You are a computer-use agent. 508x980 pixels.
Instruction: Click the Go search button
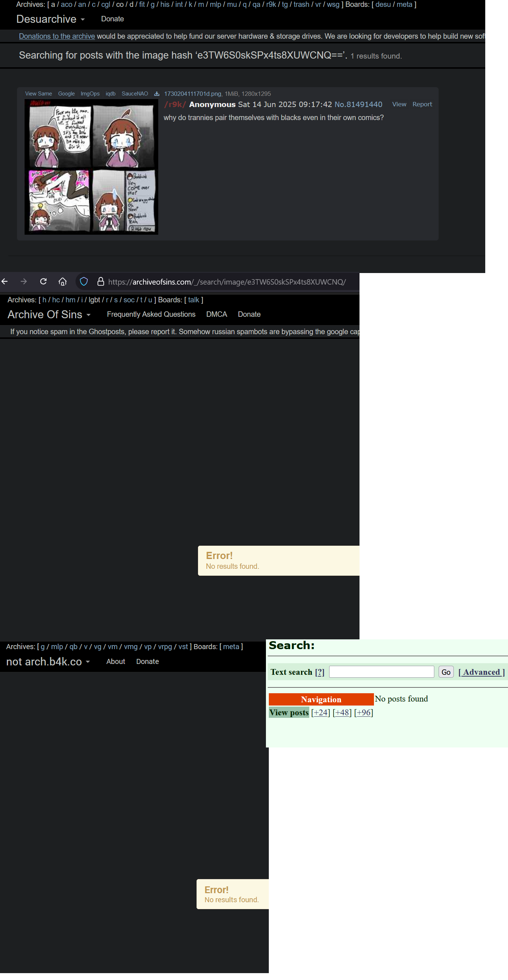445,672
